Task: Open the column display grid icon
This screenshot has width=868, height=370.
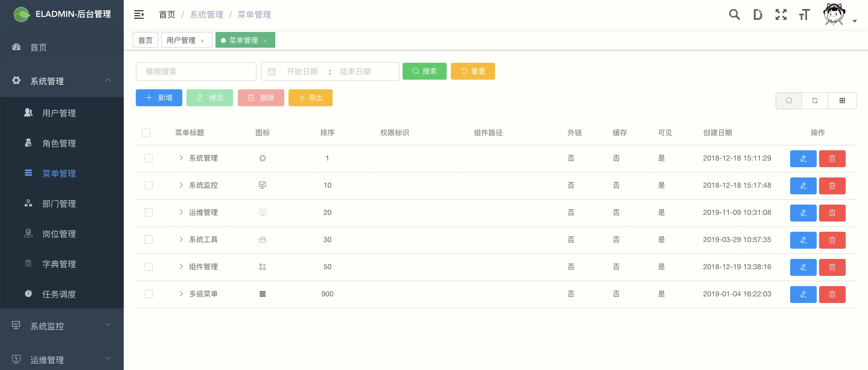Action: pyautogui.click(x=842, y=100)
